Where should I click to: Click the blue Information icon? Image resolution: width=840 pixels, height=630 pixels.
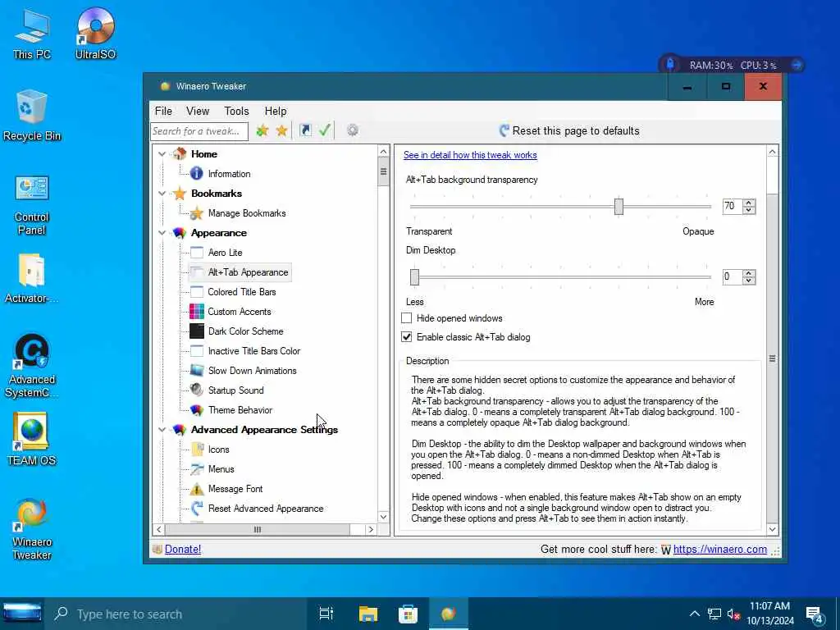[197, 173]
